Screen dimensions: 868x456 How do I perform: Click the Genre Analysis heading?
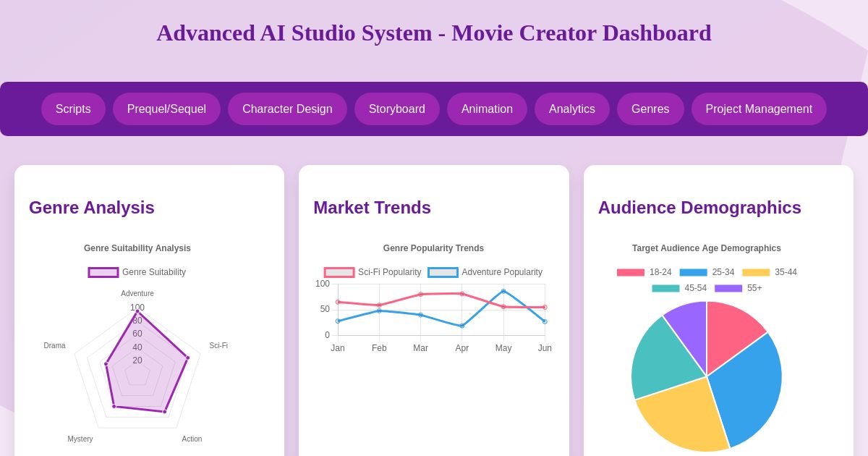pos(91,208)
